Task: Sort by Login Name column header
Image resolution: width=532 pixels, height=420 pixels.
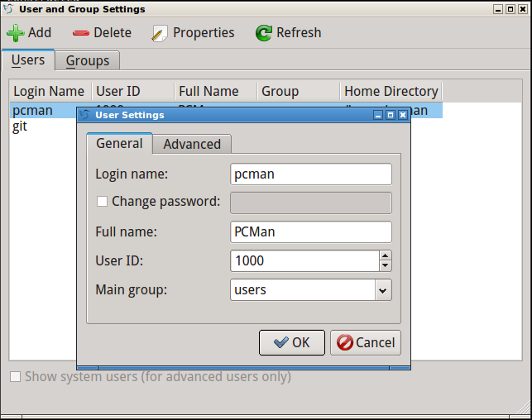Action: (x=50, y=91)
